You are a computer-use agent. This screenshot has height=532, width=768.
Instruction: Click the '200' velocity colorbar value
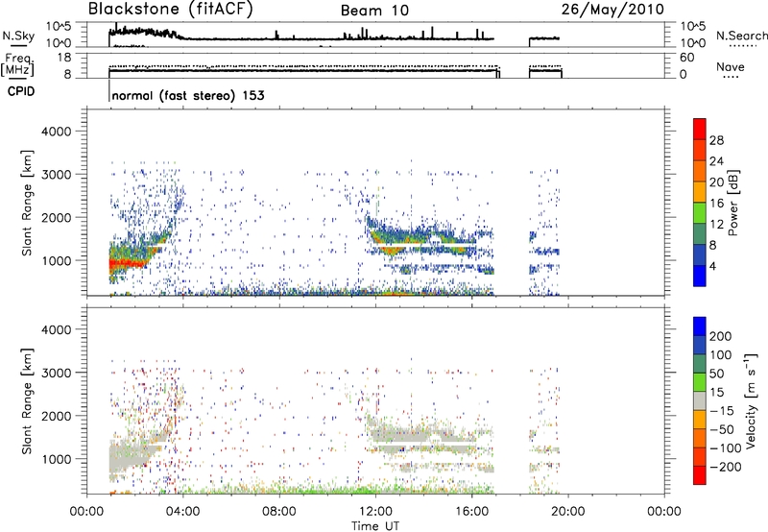point(721,336)
